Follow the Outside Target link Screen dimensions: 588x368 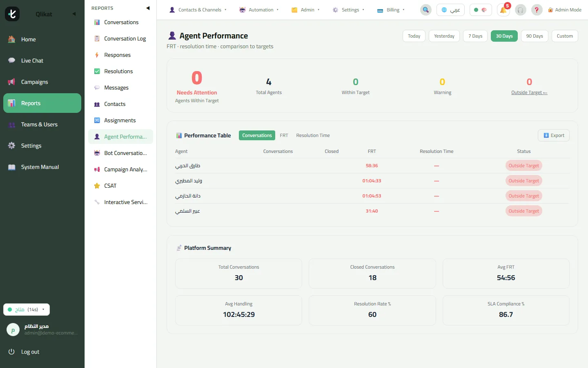tap(529, 92)
